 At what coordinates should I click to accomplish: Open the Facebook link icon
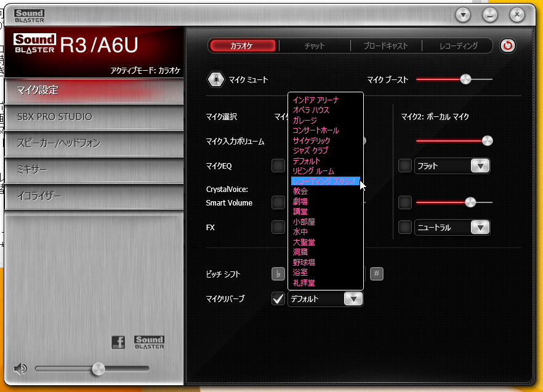click(x=118, y=343)
